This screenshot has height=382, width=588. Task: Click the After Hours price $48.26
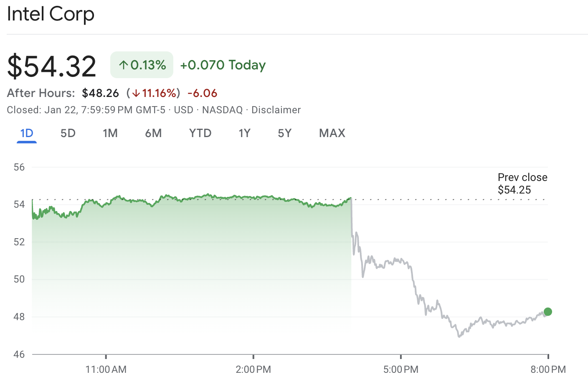pos(100,93)
